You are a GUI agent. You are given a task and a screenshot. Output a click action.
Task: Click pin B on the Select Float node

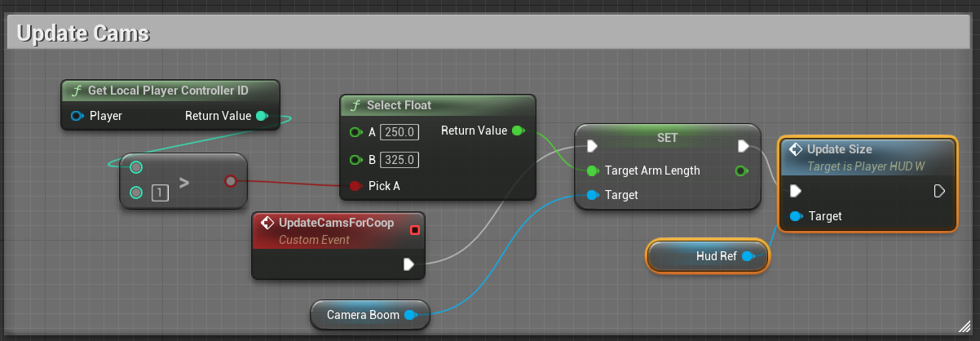click(x=355, y=159)
